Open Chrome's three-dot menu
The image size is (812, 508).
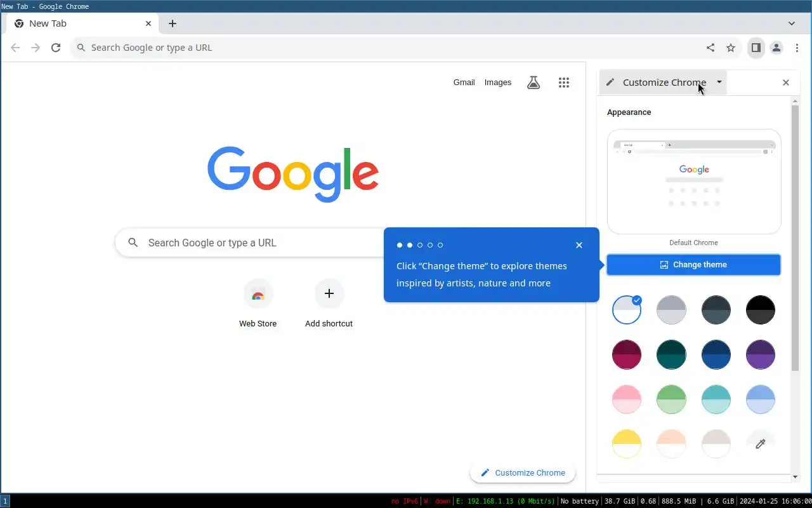click(797, 48)
